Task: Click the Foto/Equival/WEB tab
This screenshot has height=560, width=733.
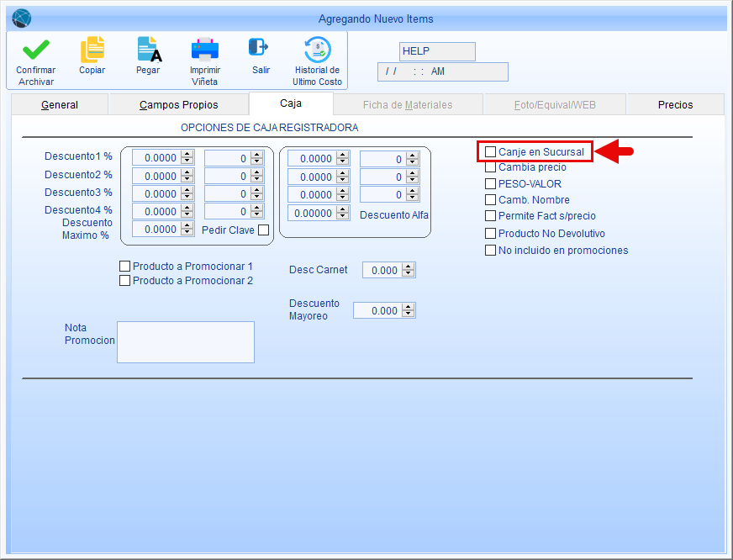Action: [x=555, y=105]
